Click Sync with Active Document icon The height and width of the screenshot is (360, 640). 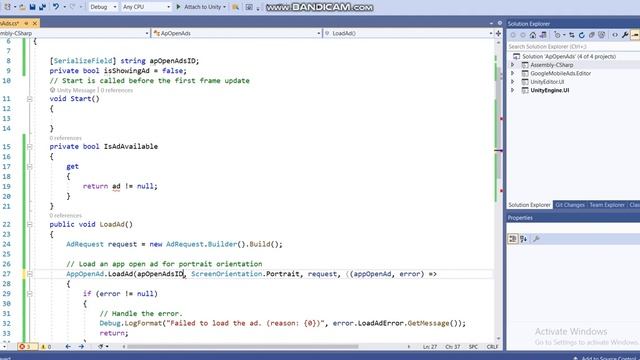click(x=572, y=35)
